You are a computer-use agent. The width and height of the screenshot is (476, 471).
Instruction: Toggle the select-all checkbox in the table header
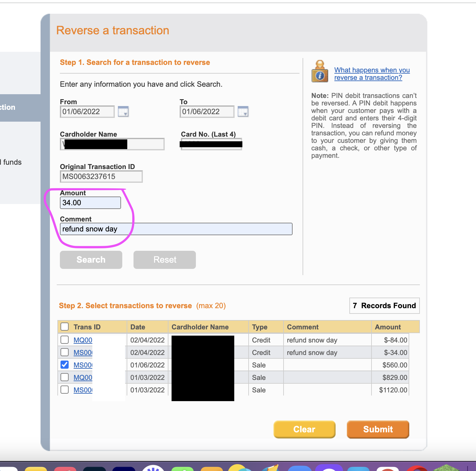tap(65, 326)
